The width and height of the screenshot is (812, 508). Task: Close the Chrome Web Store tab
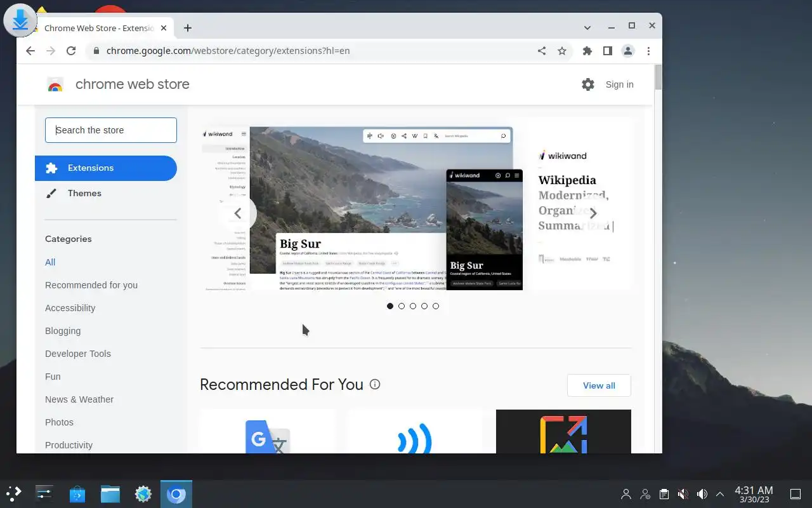[164, 28]
